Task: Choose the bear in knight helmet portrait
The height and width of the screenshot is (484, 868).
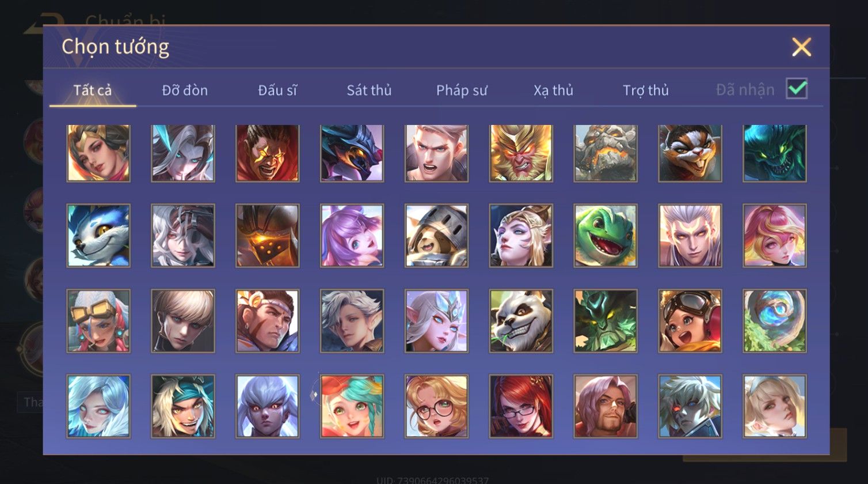Action: pyautogui.click(x=436, y=236)
